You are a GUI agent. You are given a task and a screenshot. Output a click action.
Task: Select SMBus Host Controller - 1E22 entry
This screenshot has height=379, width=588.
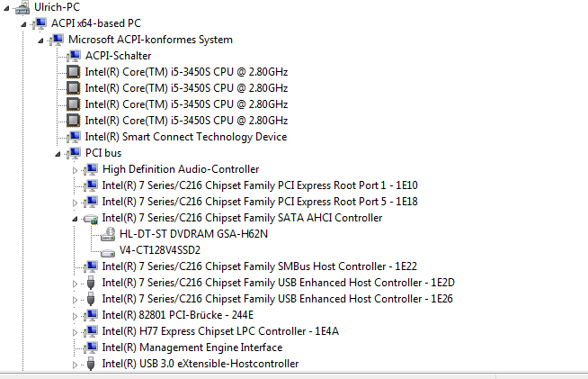pyautogui.click(x=260, y=266)
